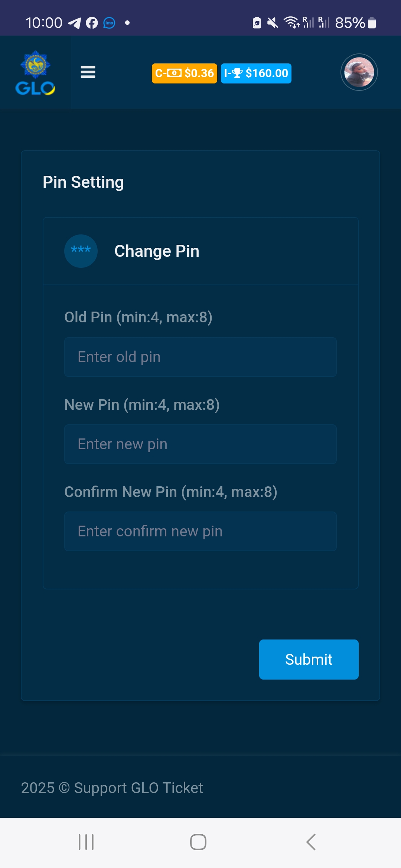This screenshot has width=401, height=868.
Task: Tap the orange $0.36 balance badge
Action: click(x=184, y=73)
